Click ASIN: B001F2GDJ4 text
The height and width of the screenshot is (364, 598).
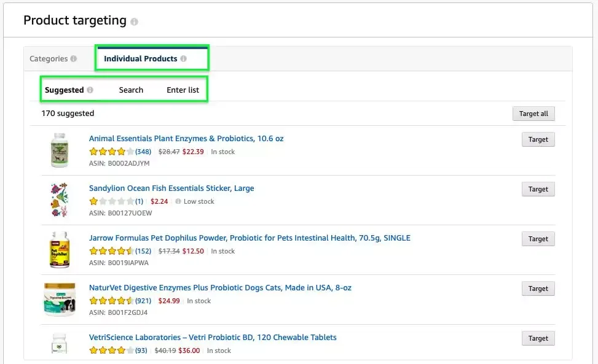pos(118,312)
